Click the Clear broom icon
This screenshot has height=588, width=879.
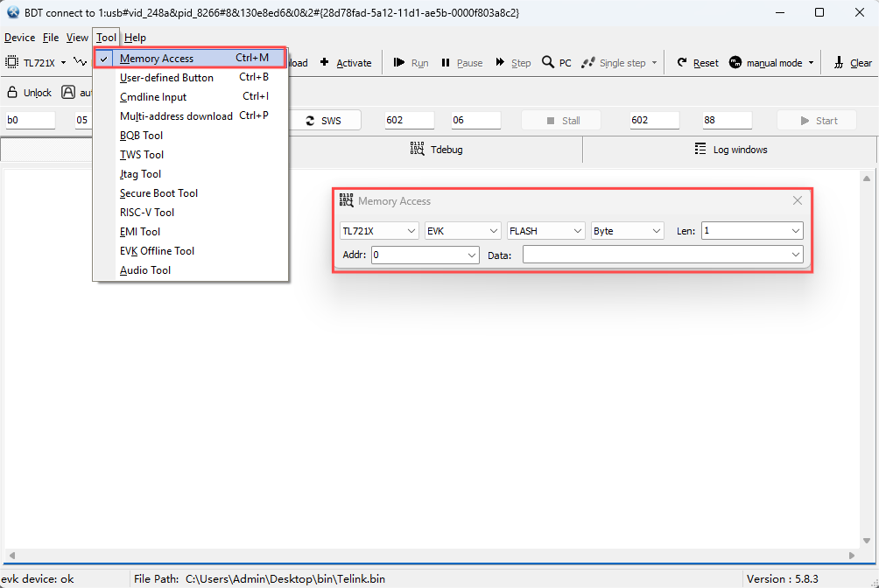pos(839,62)
